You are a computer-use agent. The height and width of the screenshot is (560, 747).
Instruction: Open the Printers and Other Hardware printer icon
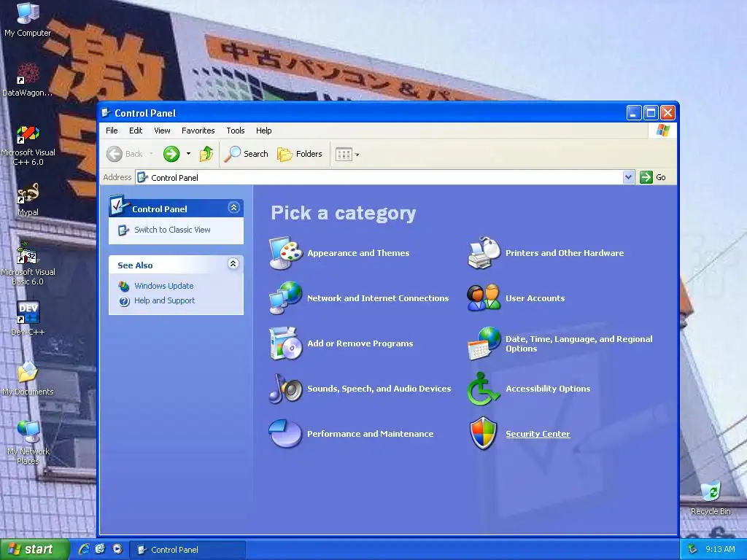pos(484,253)
